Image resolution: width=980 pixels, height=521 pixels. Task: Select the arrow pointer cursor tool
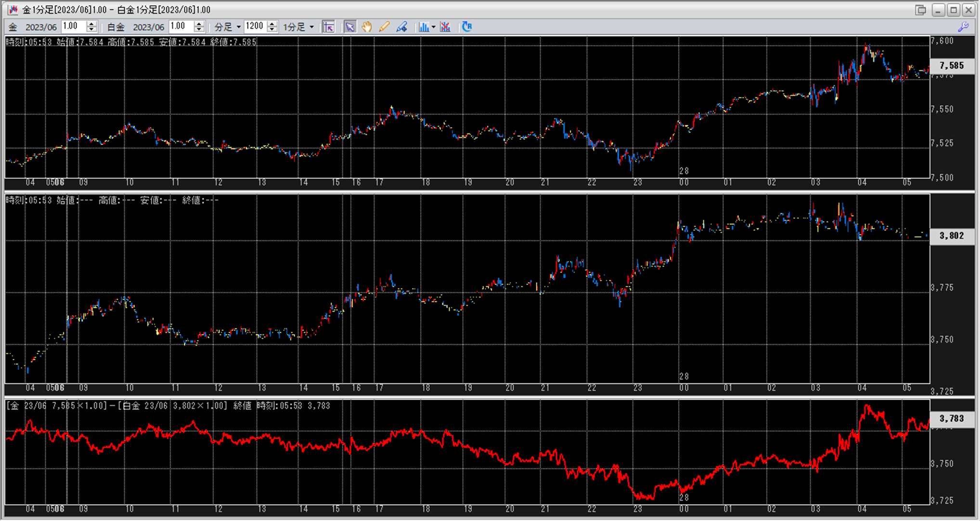point(350,27)
